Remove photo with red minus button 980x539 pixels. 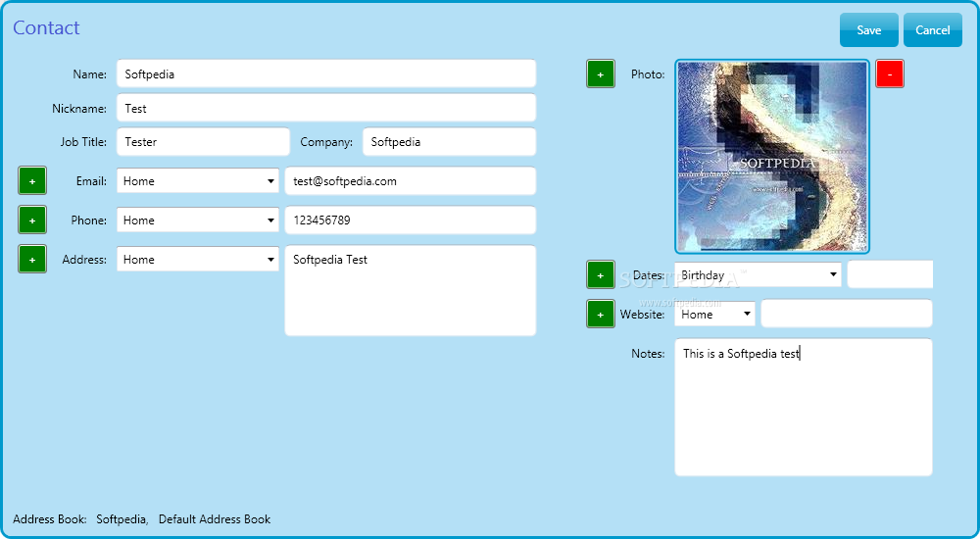coord(890,73)
